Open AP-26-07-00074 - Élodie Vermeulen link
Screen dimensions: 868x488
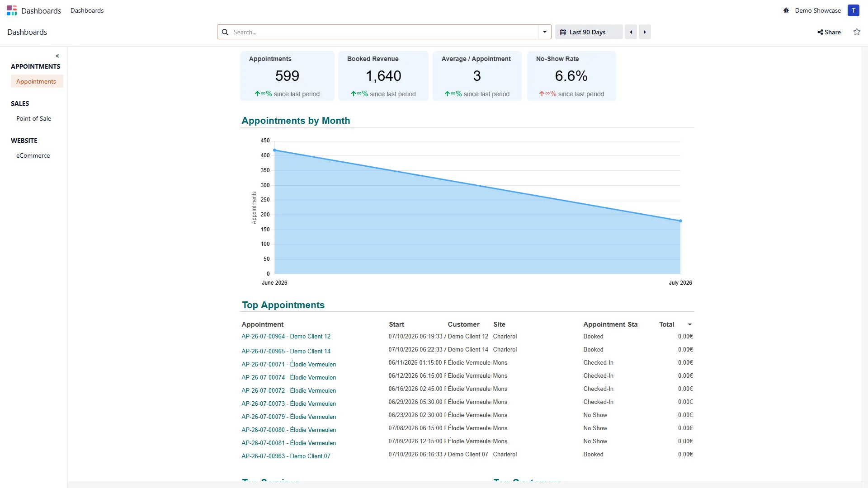pyautogui.click(x=288, y=377)
